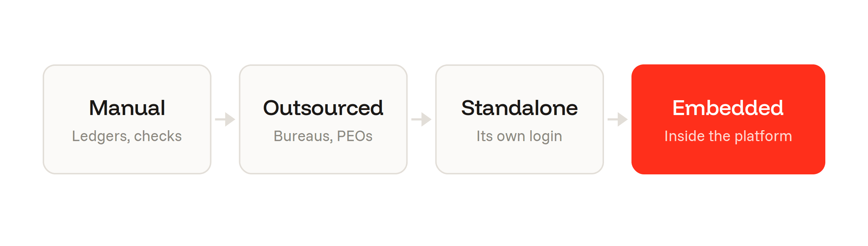The width and height of the screenshot is (868, 246).
Task: Click the word 'Ledgers' under Manual
Action: (100, 136)
